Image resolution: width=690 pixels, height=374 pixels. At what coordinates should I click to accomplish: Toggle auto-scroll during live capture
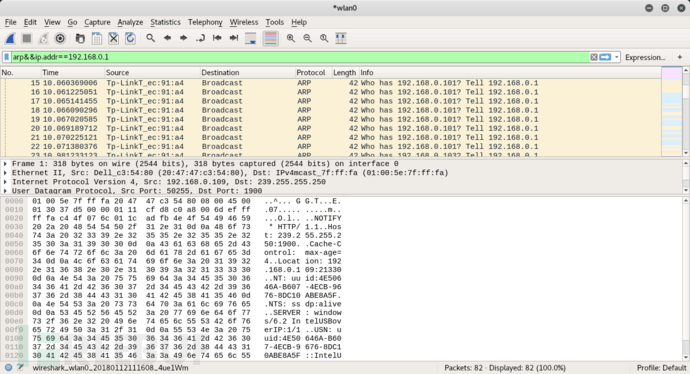point(251,39)
